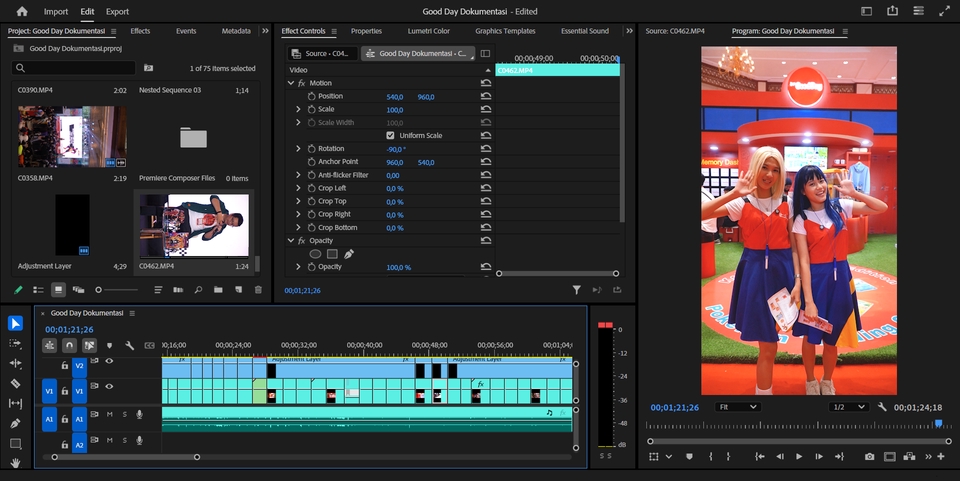Create ellipse mask under Opacity
The height and width of the screenshot is (481, 960).
click(x=315, y=254)
